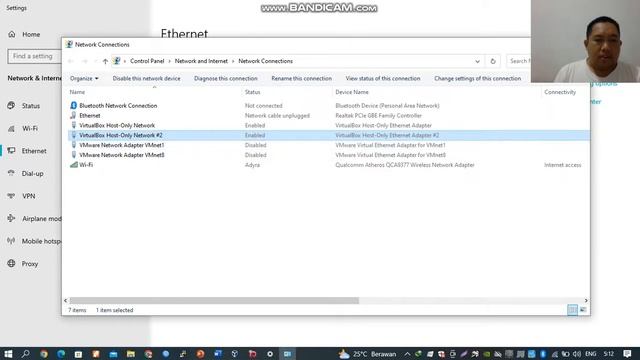This screenshot has width=640, height=360.
Task: Click the Internet access connectivity cell
Action: [562, 165]
